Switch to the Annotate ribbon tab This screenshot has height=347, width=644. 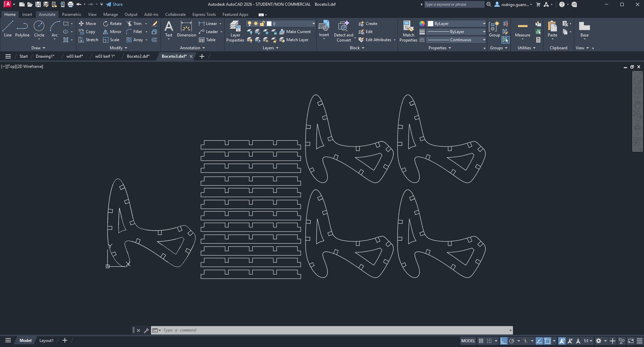47,15
